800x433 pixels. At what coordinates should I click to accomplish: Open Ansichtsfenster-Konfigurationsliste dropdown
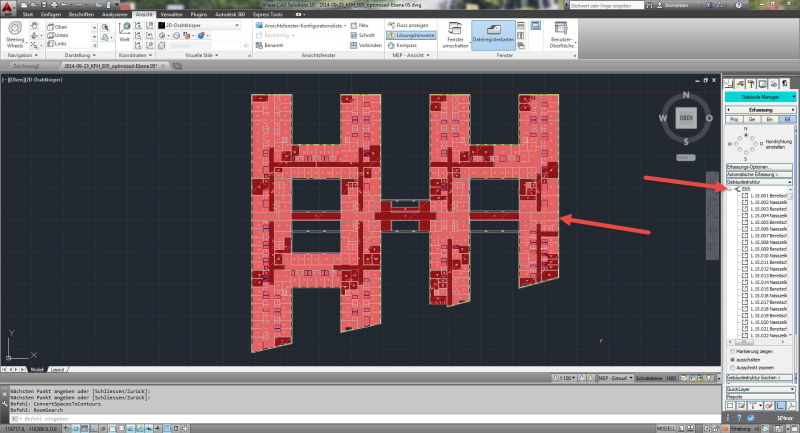(301, 25)
